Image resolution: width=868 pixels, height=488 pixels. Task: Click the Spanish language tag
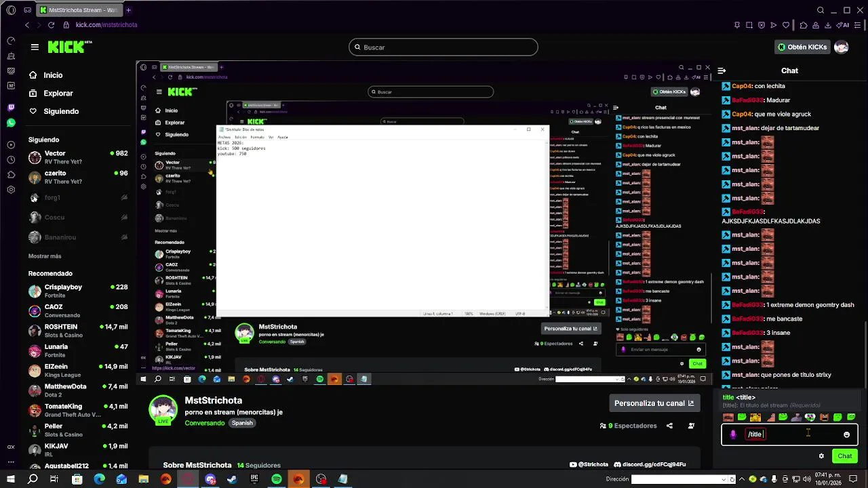242,423
